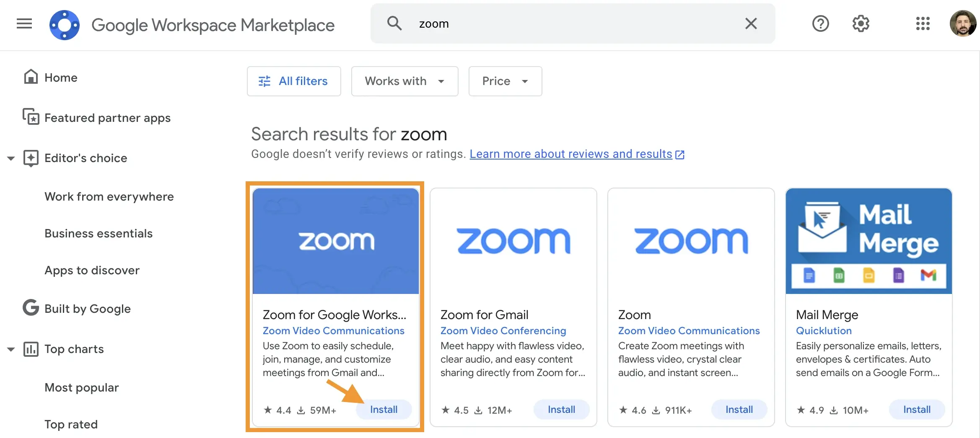Open Editor's choice category
980x438 pixels.
pyautogui.click(x=86, y=158)
